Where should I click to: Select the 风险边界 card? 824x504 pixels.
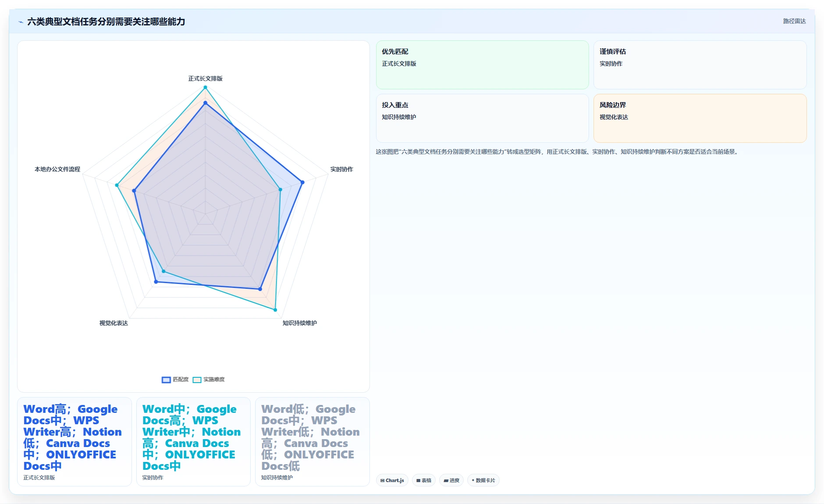click(x=700, y=118)
